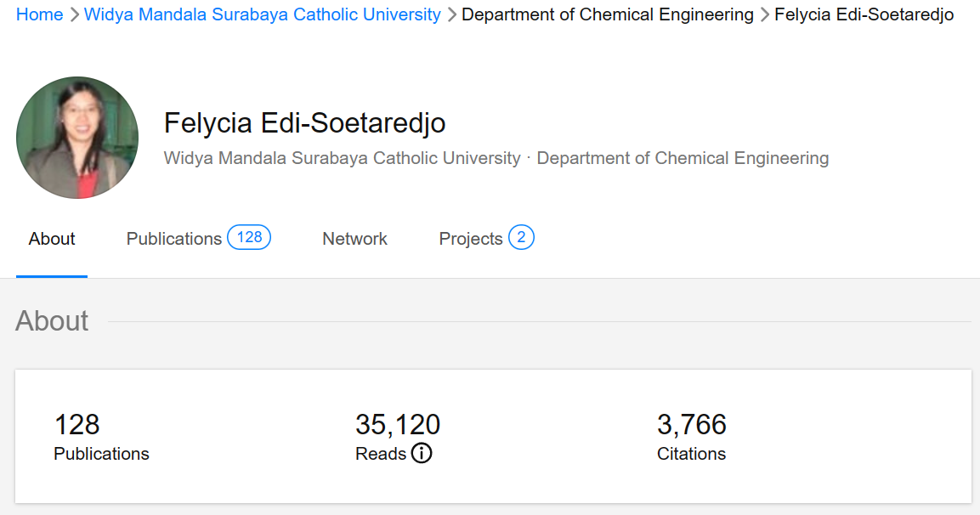980x515 pixels.
Task: Open the Projects tab
Action: pyautogui.click(x=471, y=239)
